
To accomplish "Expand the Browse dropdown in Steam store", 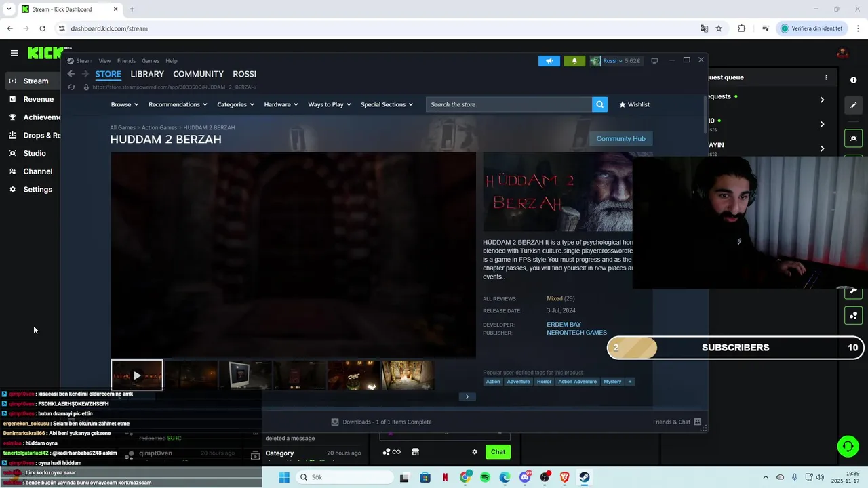I will tap(125, 104).
